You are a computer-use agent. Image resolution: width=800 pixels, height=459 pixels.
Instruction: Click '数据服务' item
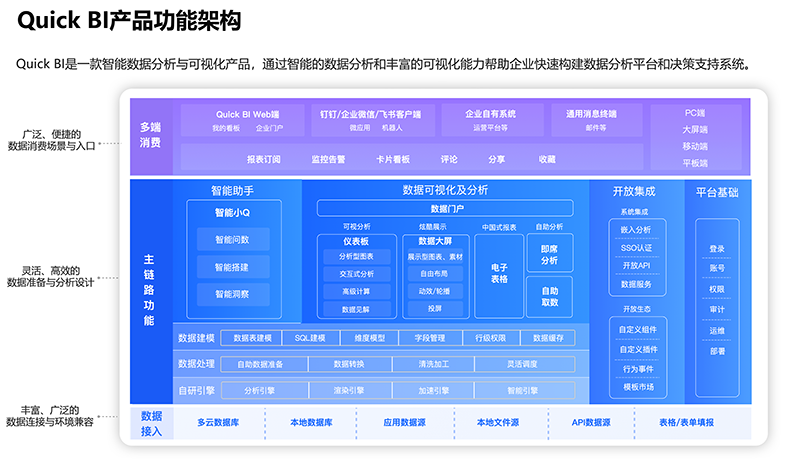click(636, 285)
